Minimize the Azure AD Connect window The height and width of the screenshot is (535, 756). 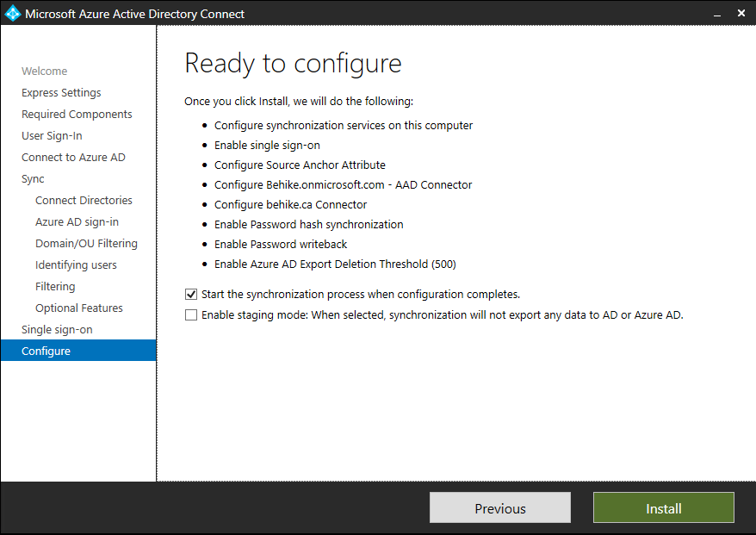click(716, 14)
